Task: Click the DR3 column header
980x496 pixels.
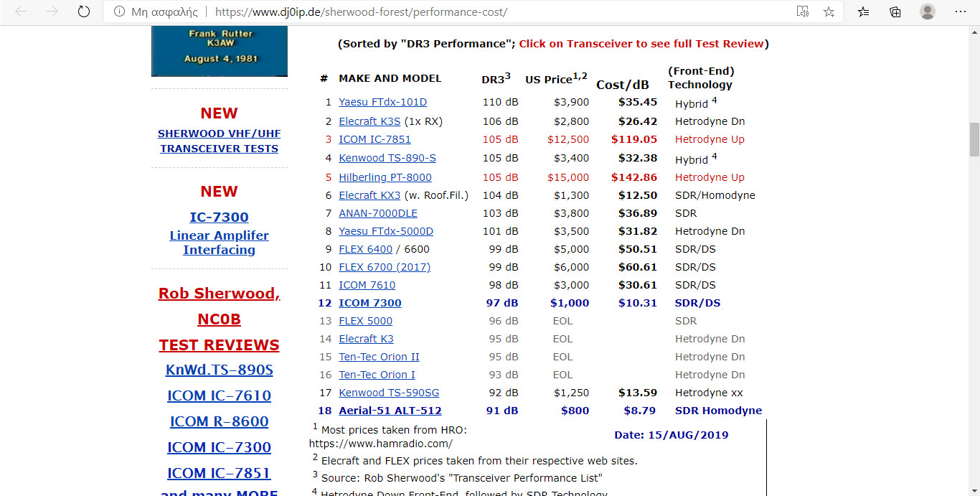Action: point(496,78)
